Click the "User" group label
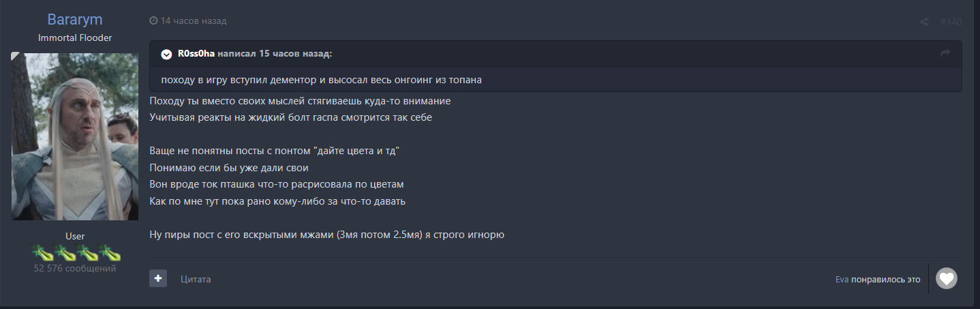Screen dimensions: 980x309 [x=75, y=236]
